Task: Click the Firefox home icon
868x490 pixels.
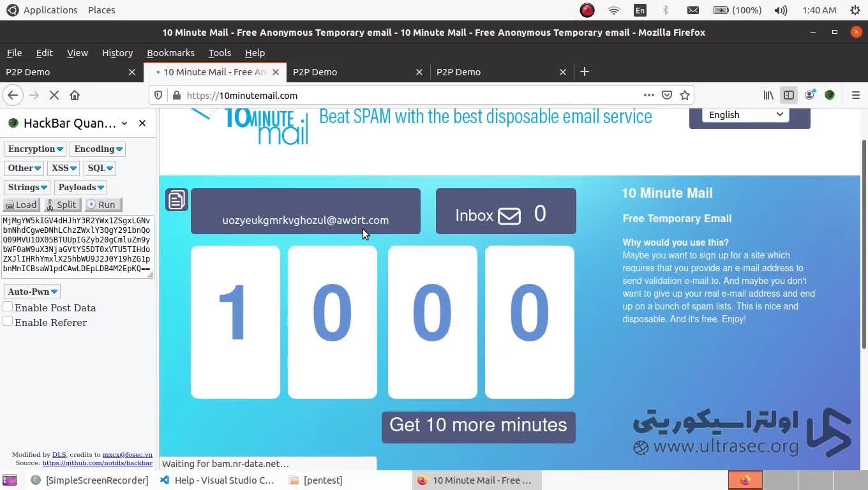Action: (x=75, y=95)
